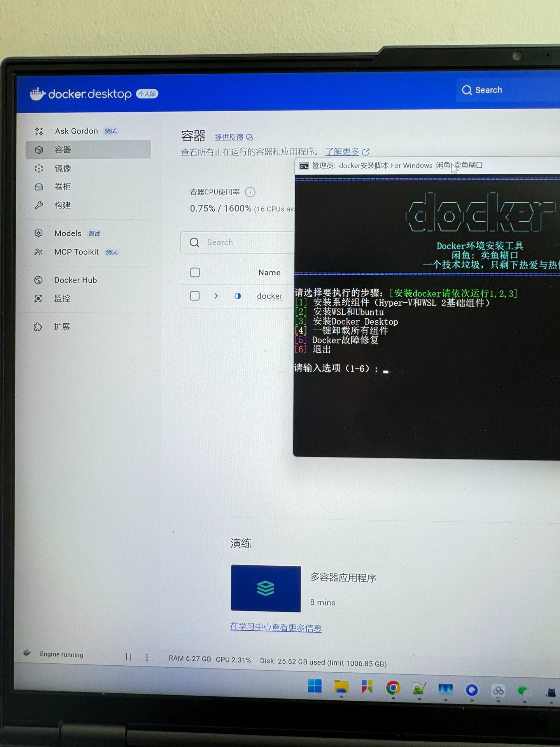Screen dimensions: 560x747
Task: Click terminal option [3] 安装Docker Desktop
Action: coord(346,321)
